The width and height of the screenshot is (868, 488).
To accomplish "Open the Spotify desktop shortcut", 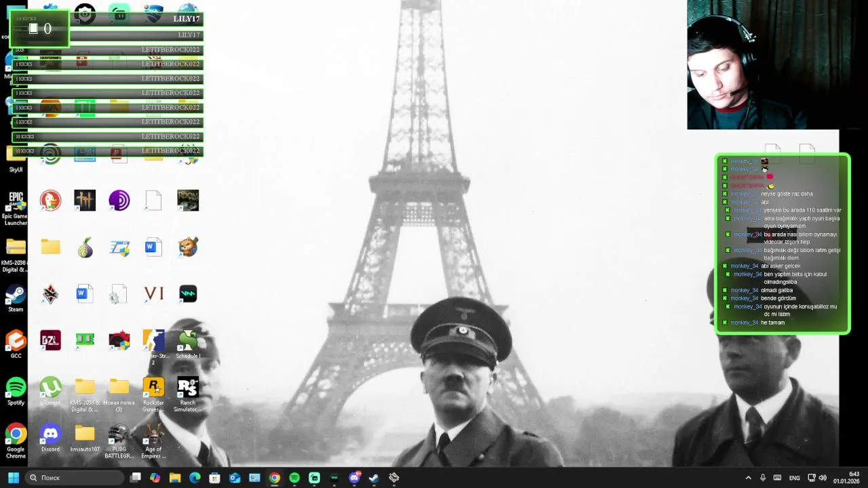I will tap(16, 392).
